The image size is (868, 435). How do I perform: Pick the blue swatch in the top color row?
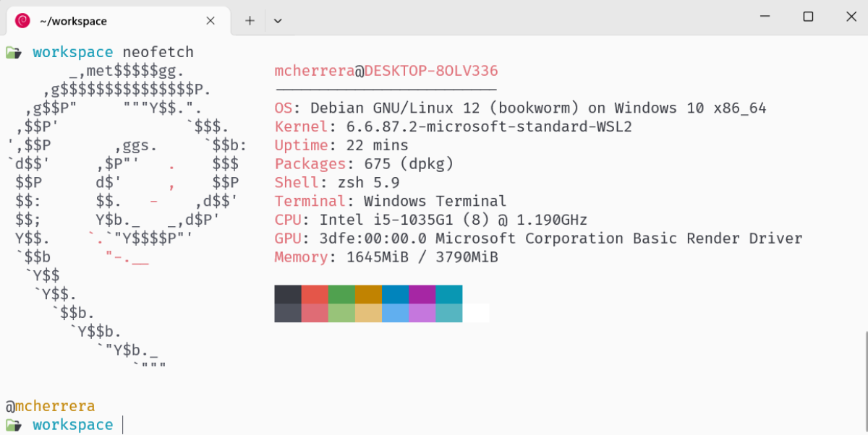pyautogui.click(x=395, y=294)
